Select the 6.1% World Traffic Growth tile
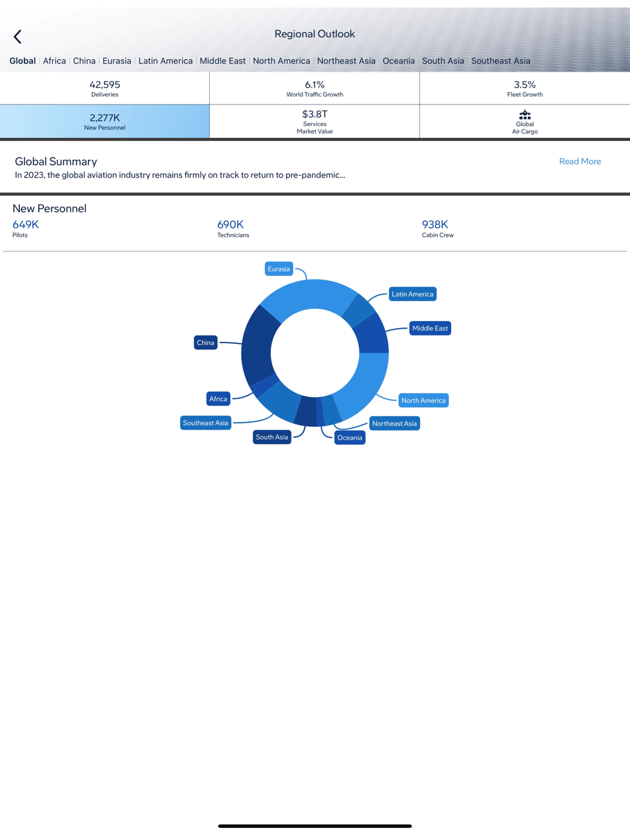Viewport: 630px width, 840px height. click(314, 88)
